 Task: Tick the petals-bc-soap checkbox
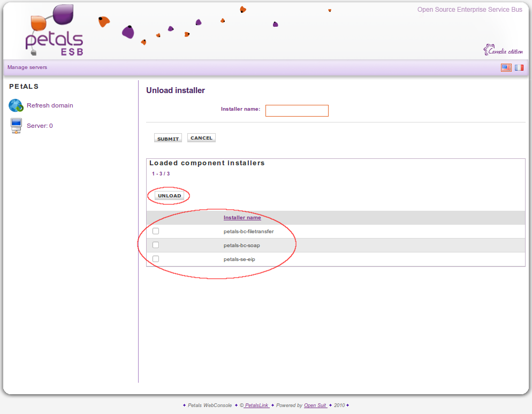tap(156, 245)
